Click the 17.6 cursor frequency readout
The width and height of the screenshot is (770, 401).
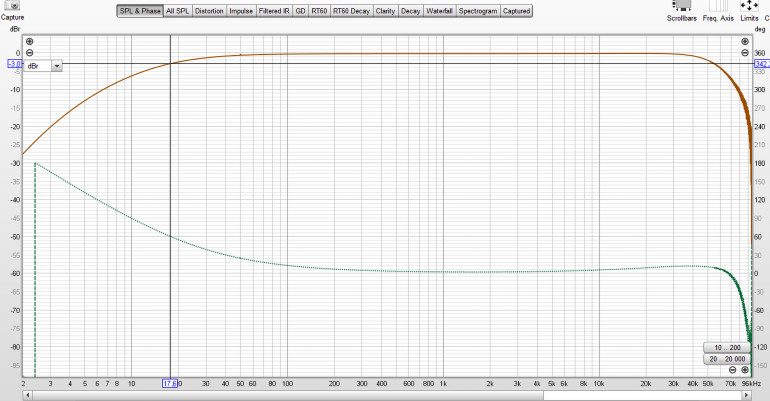tap(170, 382)
